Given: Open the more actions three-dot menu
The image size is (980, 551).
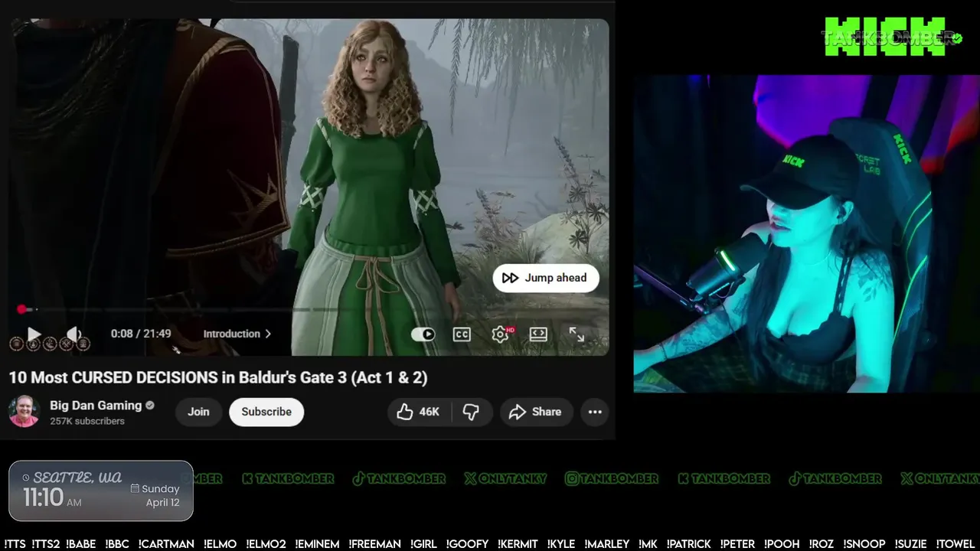Looking at the screenshot, I should pos(595,412).
